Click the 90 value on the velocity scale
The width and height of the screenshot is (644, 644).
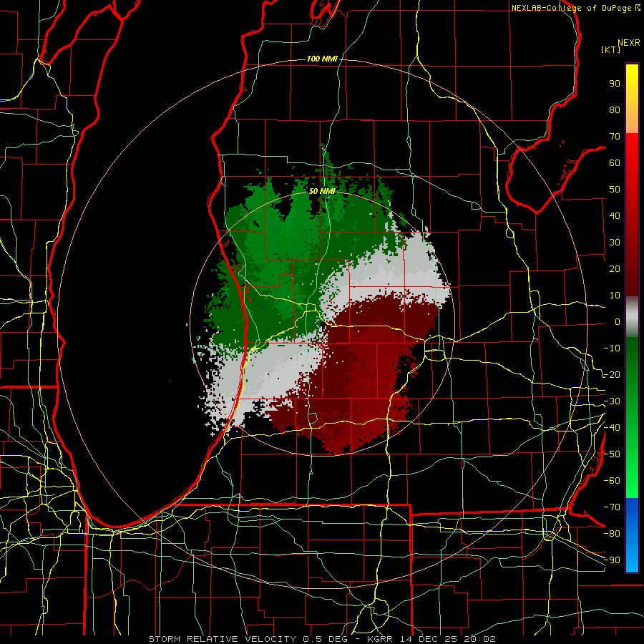coord(615,84)
